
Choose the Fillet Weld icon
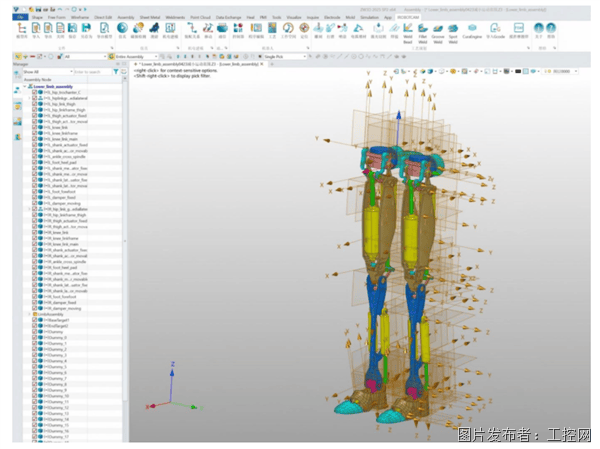(x=423, y=33)
